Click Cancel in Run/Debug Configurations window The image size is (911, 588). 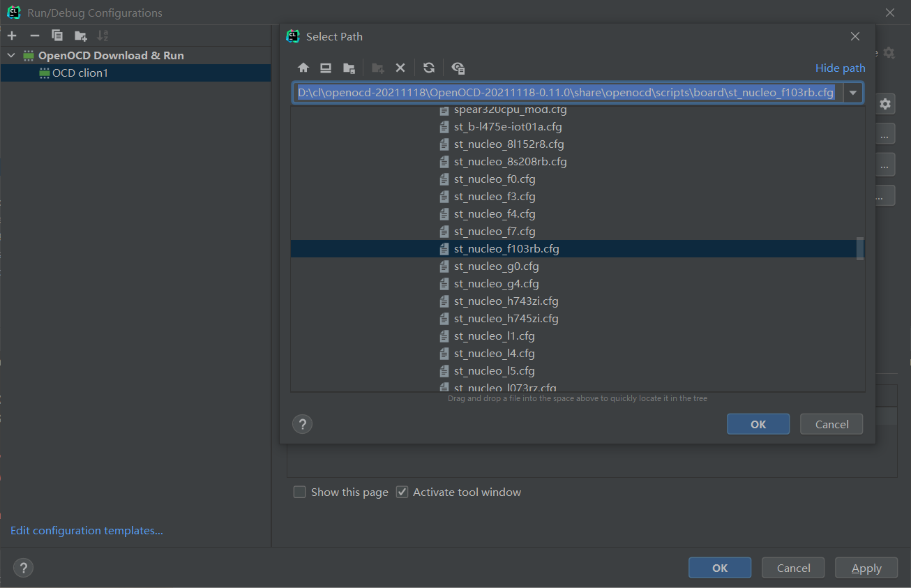pos(793,568)
